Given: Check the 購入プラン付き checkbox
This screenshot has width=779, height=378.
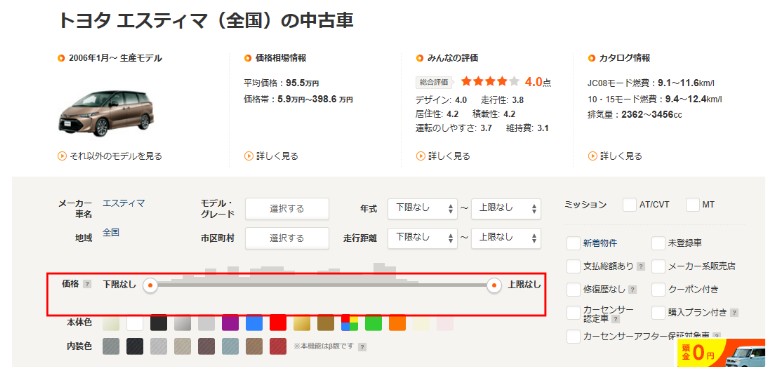Looking at the screenshot, I should click(x=658, y=312).
